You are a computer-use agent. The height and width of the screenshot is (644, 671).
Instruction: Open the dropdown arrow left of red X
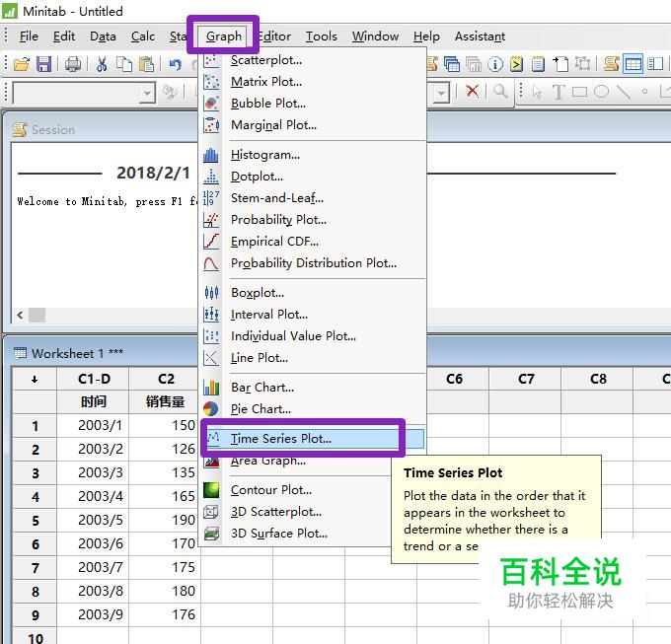click(442, 93)
